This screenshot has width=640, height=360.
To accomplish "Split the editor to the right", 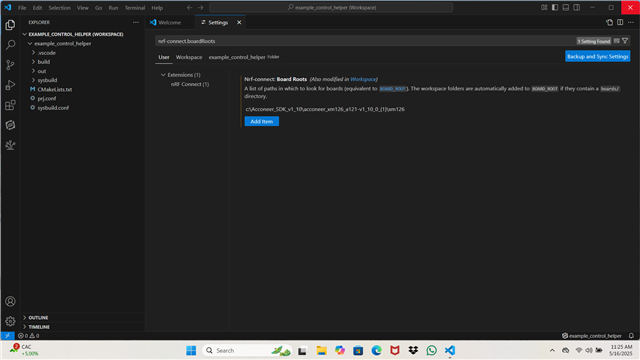I will pos(620,22).
